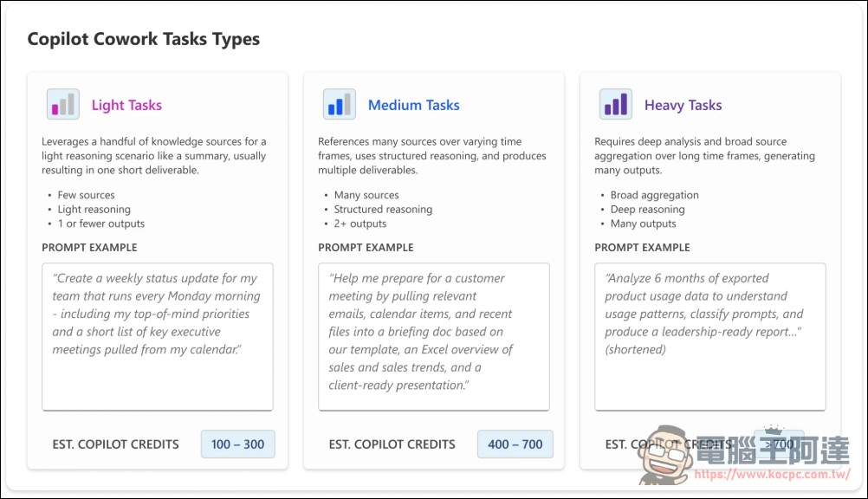
Task: Click the Broad aggregation bullet item
Action: 654,195
